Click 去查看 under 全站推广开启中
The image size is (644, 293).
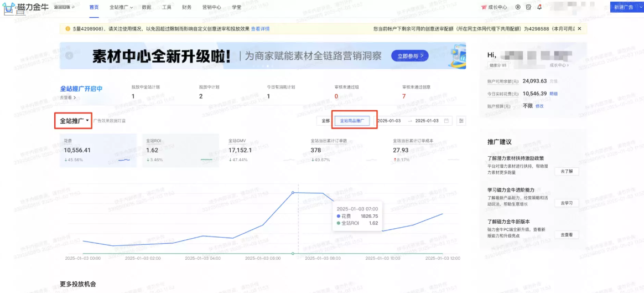[x=67, y=98]
